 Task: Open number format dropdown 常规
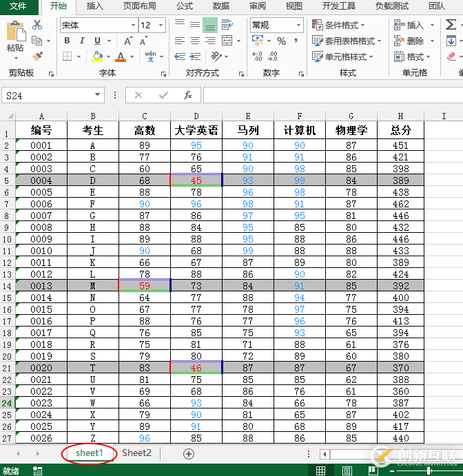click(x=299, y=25)
